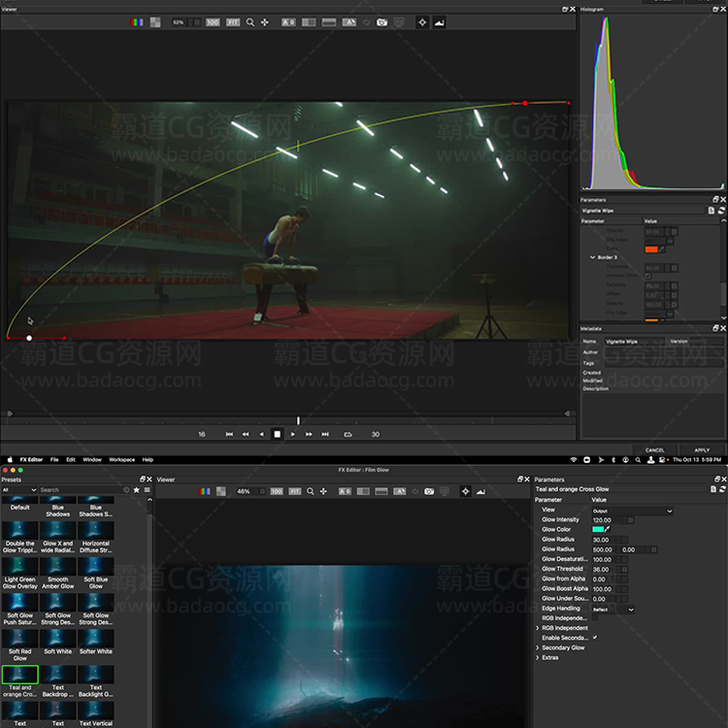The width and height of the screenshot is (728, 728).
Task: Expand the Secondary Glow section
Action: pos(538,647)
